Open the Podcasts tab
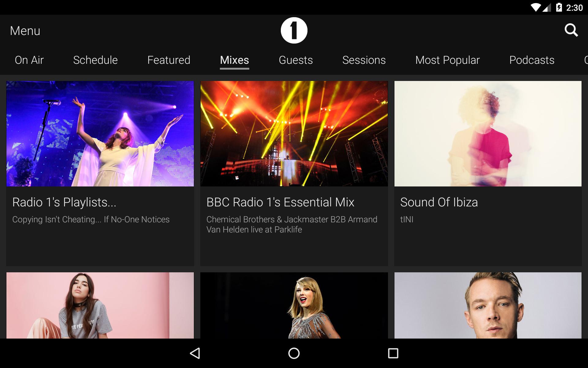Screen dimensions: 588x368 (x=532, y=60)
